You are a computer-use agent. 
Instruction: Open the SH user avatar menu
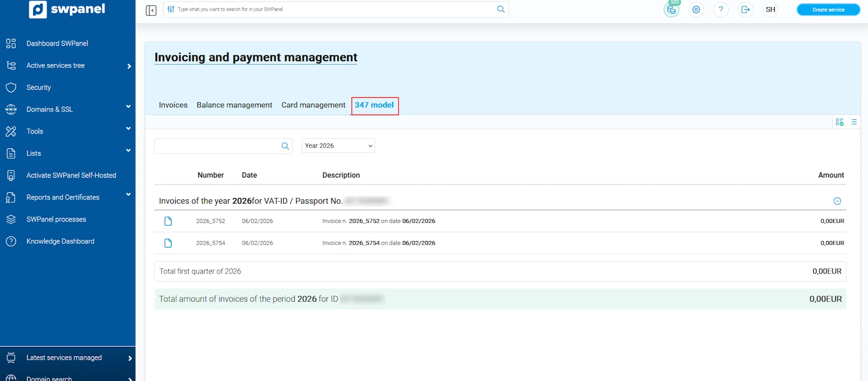click(x=770, y=10)
